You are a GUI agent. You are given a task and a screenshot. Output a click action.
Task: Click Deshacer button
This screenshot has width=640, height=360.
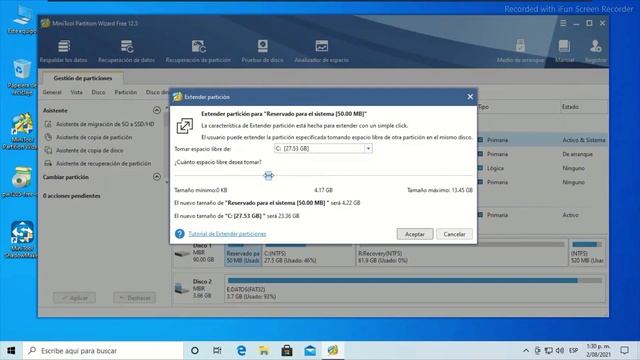(135, 298)
